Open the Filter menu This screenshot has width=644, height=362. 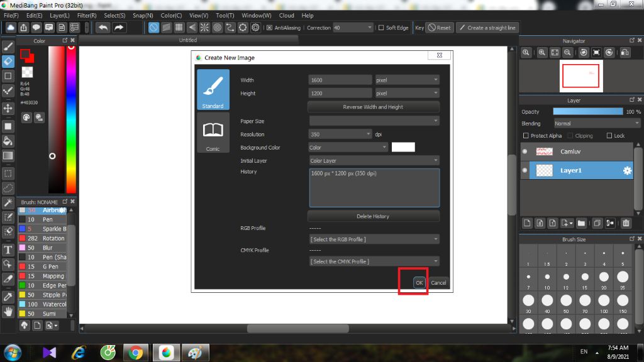87,15
